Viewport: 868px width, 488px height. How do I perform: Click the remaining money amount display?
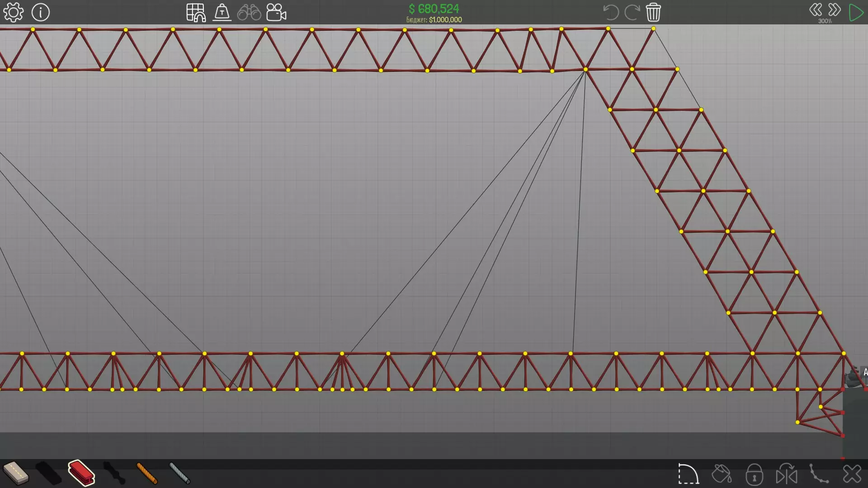pos(434,9)
